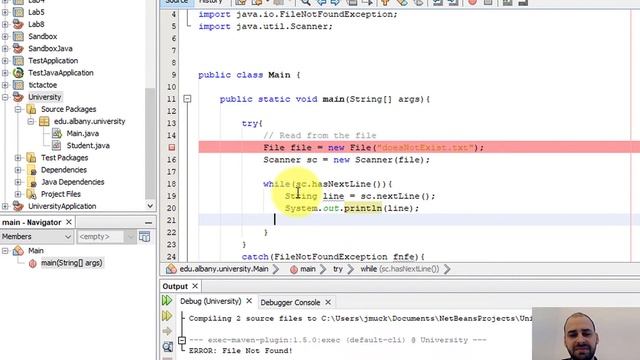Click the magnifier icon in the Output sidebar
The width and height of the screenshot is (640, 360).
coord(167,347)
